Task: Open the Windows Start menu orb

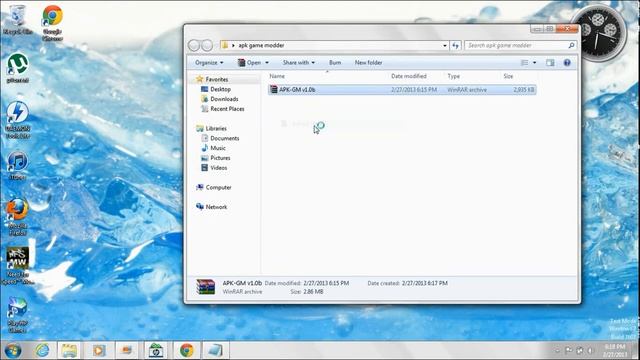Action: tap(13, 350)
